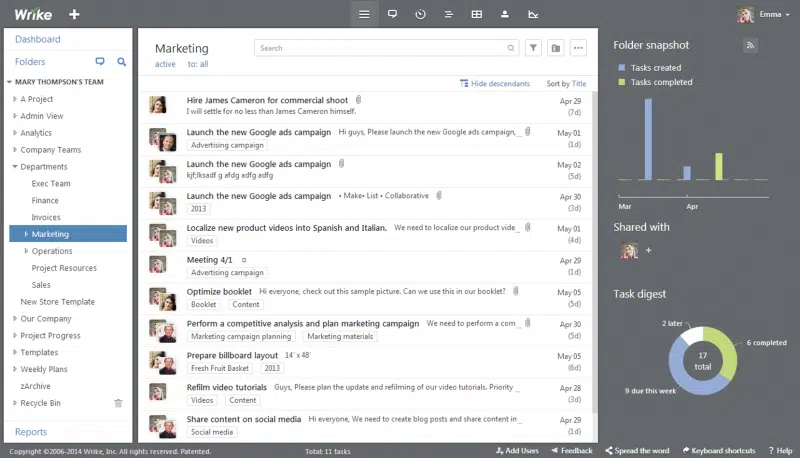Click the Tasks completed green legend swatch
The image size is (800, 458).
[x=621, y=82]
